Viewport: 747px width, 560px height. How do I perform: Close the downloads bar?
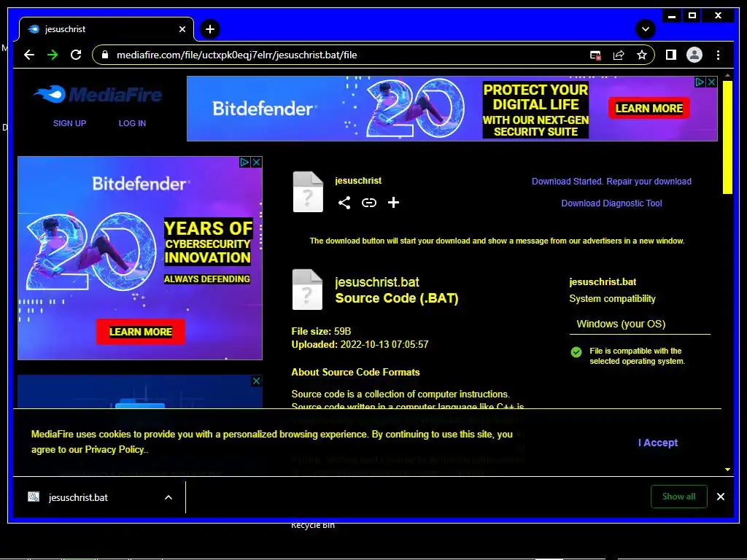pyautogui.click(x=720, y=497)
